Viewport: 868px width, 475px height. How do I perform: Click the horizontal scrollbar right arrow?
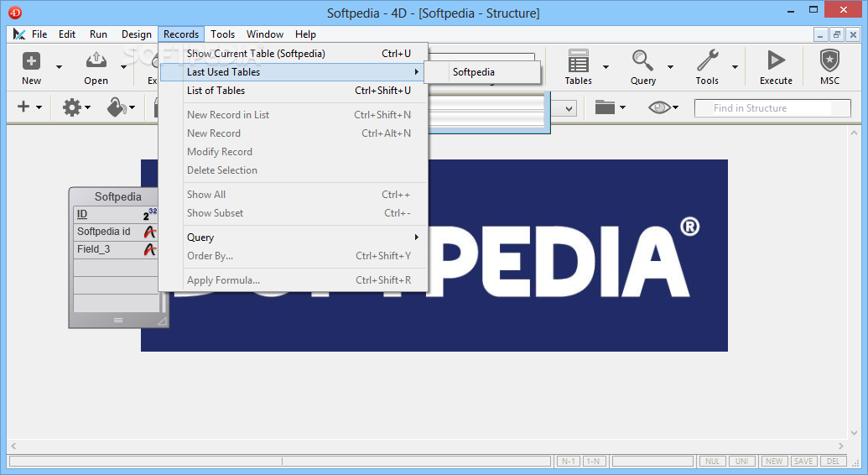[841, 446]
